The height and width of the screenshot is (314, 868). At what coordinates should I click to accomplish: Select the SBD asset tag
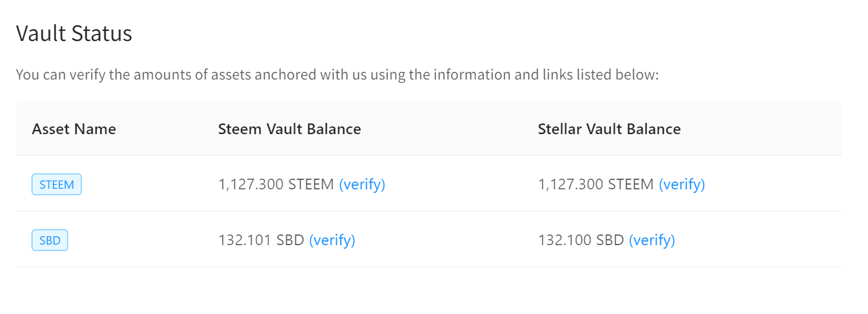point(50,240)
